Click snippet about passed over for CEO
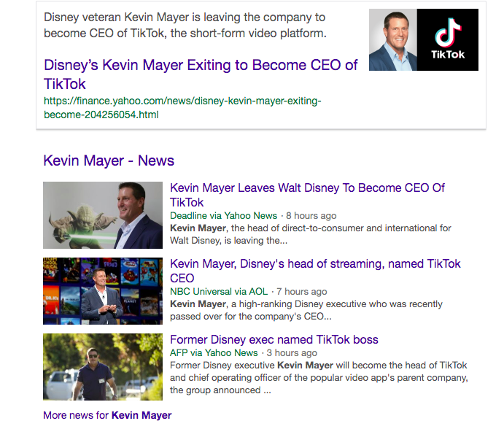Image resolution: width=504 pixels, height=429 pixels. tap(306, 310)
